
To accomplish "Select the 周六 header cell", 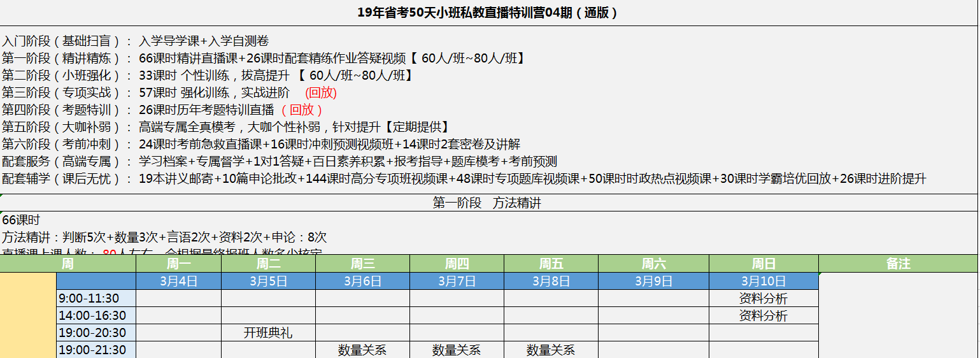I will (653, 264).
